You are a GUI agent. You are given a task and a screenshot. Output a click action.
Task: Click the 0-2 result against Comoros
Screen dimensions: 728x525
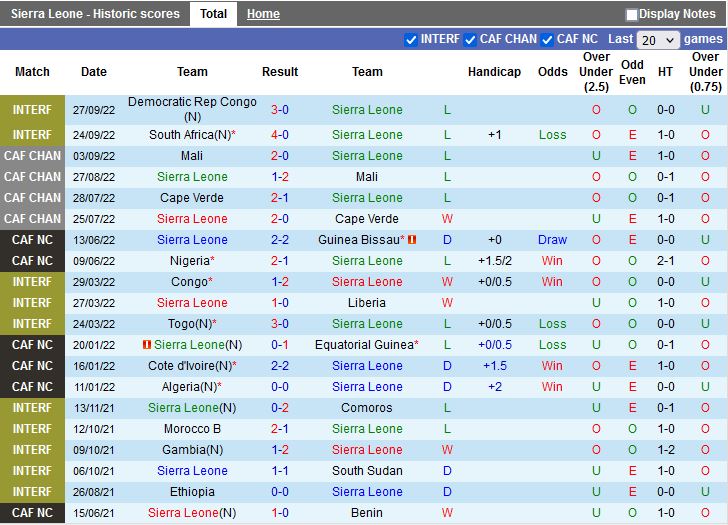[x=280, y=408]
